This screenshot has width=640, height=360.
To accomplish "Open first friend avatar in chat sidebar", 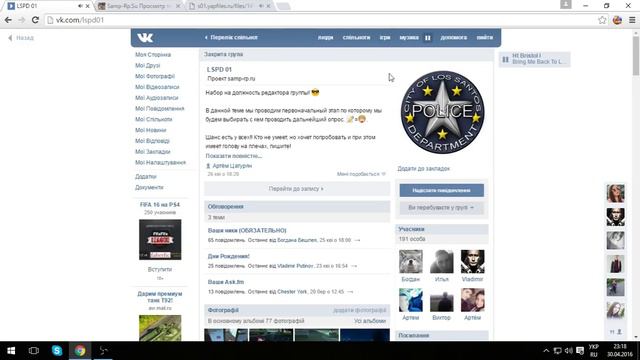I will tap(615, 193).
